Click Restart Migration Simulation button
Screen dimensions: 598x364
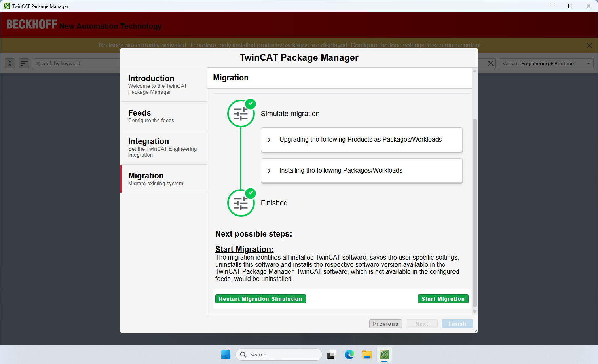click(x=260, y=299)
